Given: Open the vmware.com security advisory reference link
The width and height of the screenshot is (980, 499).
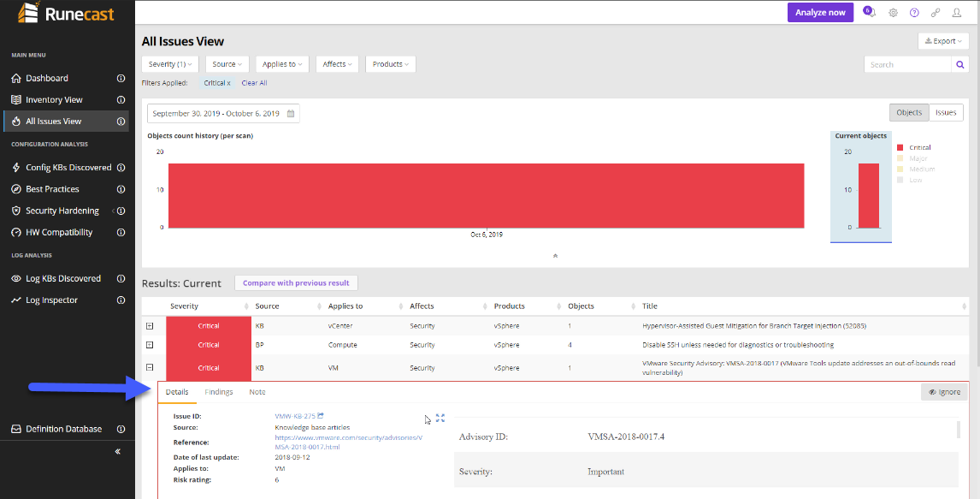Looking at the screenshot, I should [x=349, y=443].
